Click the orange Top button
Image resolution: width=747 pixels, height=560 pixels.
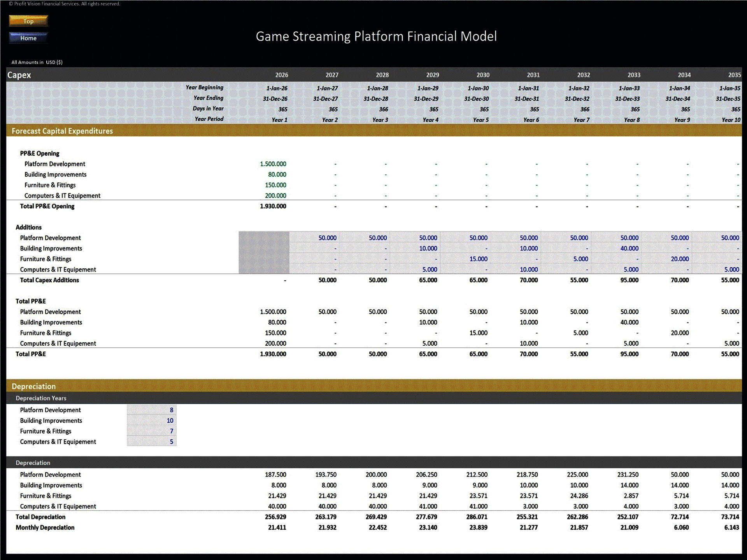click(x=28, y=21)
